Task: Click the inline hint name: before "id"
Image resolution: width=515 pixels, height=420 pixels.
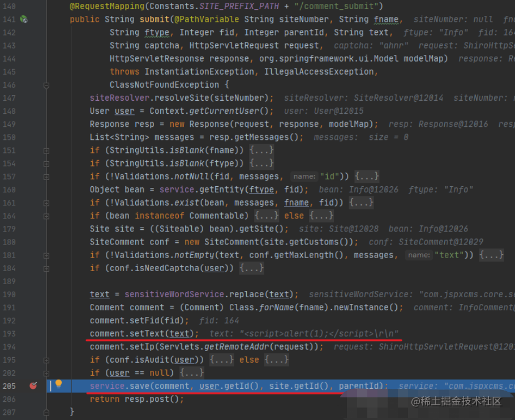Action: pos(304,177)
